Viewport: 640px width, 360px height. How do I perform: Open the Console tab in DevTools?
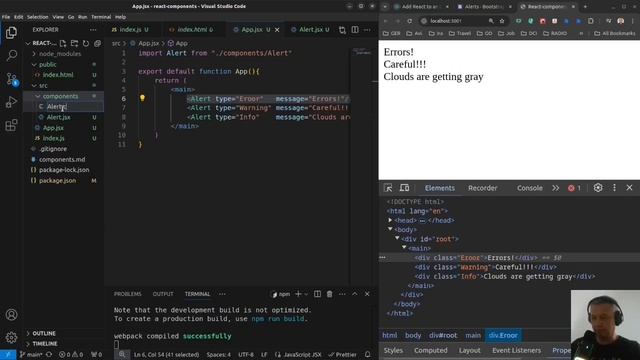pyautogui.click(x=530, y=188)
